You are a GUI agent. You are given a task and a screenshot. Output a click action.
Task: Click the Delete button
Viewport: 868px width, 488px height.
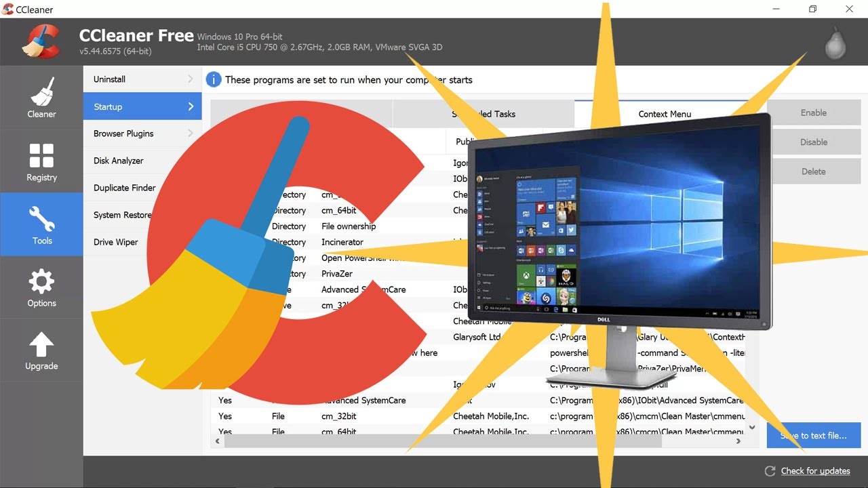tap(814, 171)
